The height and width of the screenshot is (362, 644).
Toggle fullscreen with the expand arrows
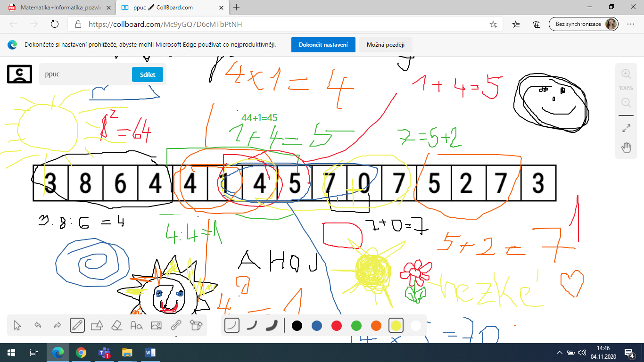point(626,128)
